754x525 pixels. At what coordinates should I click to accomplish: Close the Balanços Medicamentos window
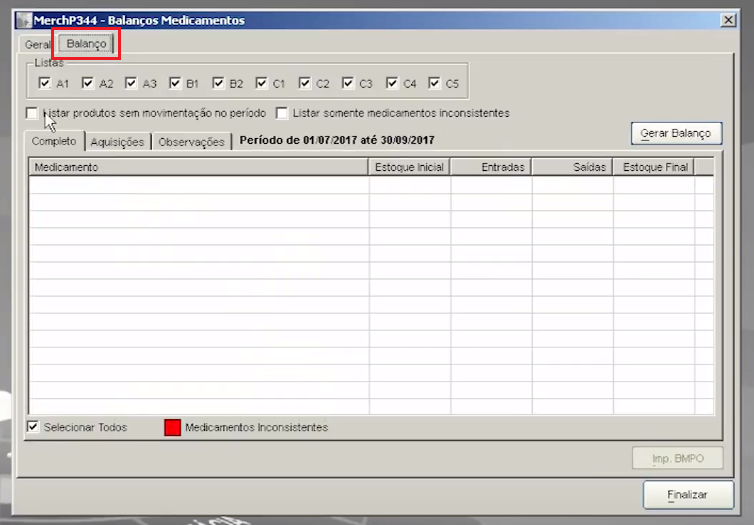click(728, 20)
